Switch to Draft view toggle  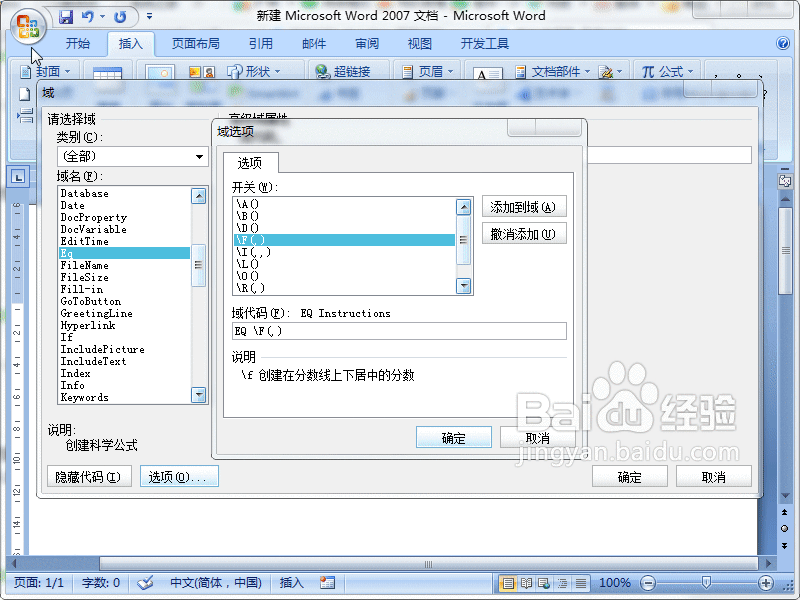[x=581, y=582]
